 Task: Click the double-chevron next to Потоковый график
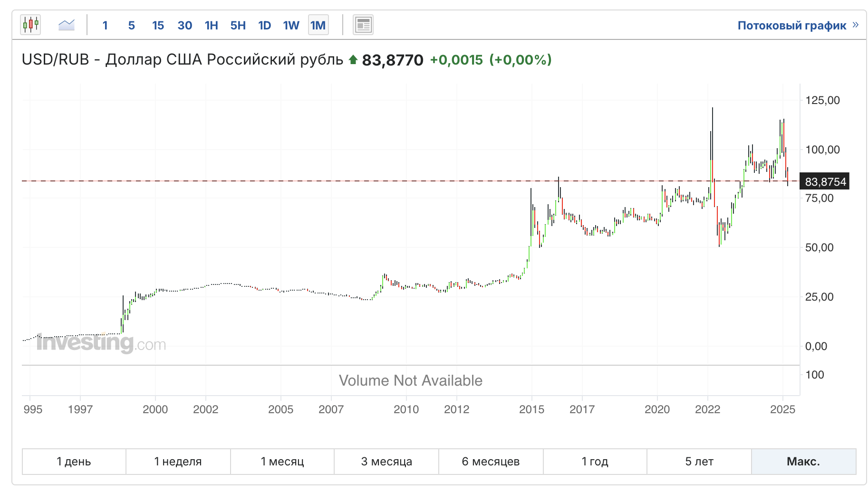click(856, 25)
